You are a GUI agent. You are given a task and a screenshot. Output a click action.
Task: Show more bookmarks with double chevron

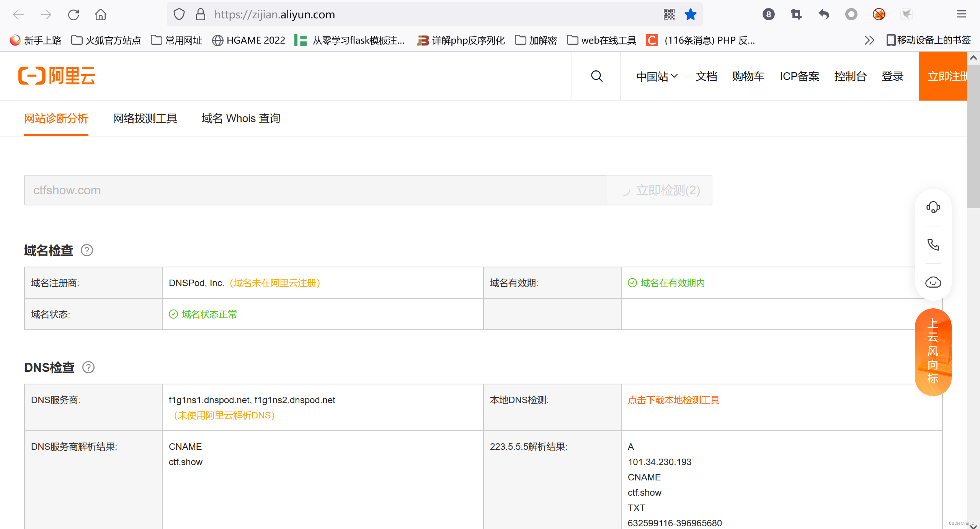tap(869, 40)
